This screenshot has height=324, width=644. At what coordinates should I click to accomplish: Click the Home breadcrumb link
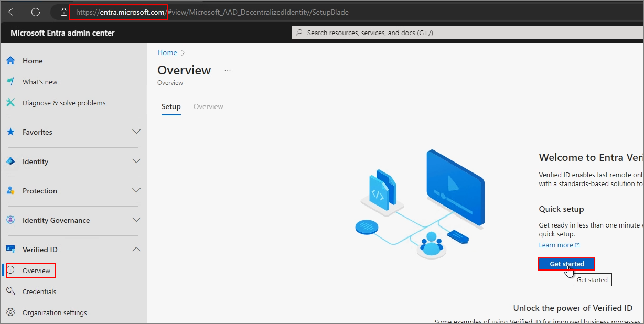[x=167, y=52]
